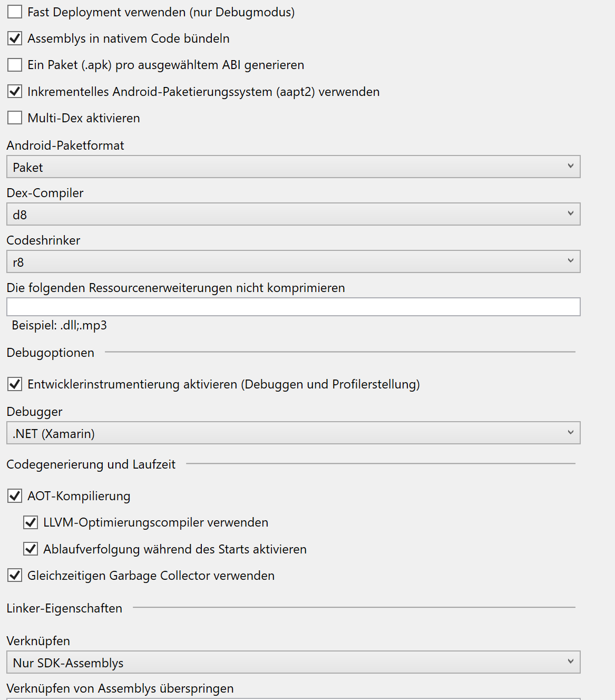Activate Multi-Dex aktivieren option
This screenshot has height=700, width=615.
point(14,118)
